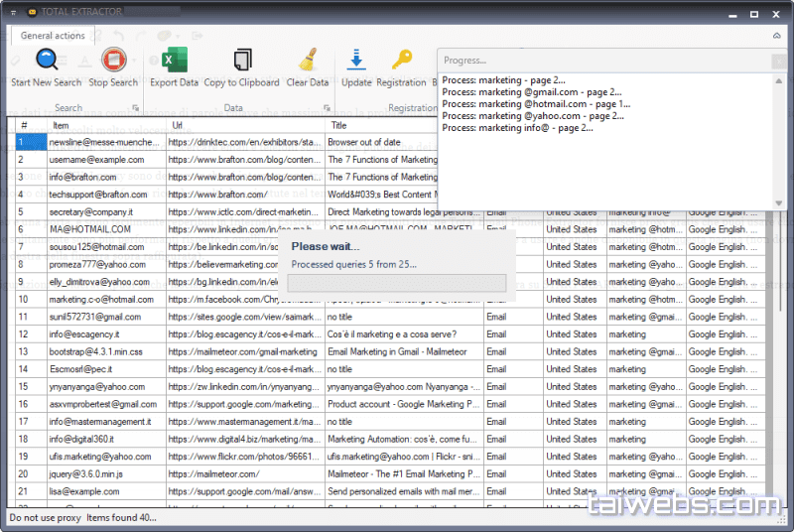The width and height of the screenshot is (794, 532).
Task: Click the Export Data Excel icon
Action: pyautogui.click(x=175, y=60)
